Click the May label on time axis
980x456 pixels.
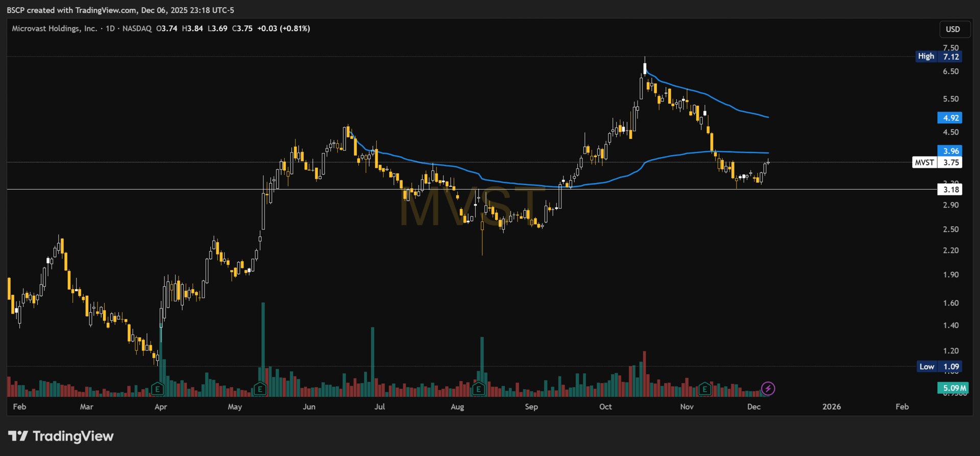click(x=235, y=407)
